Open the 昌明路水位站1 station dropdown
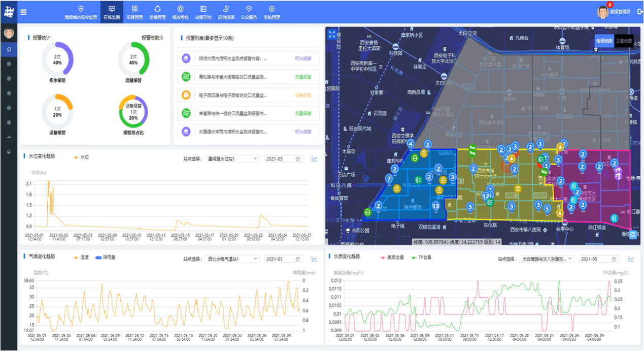Viewport: 644px width, 351px height. (x=232, y=159)
